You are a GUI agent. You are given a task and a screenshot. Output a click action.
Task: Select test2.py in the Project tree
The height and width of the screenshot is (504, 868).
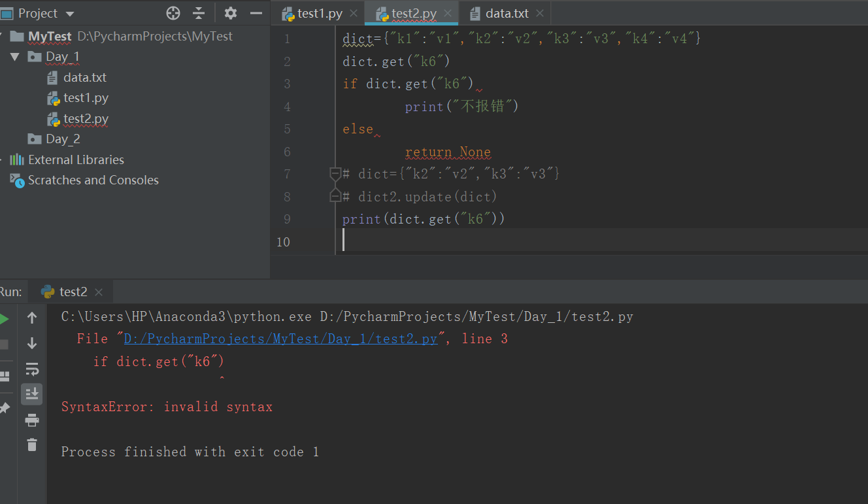(86, 119)
